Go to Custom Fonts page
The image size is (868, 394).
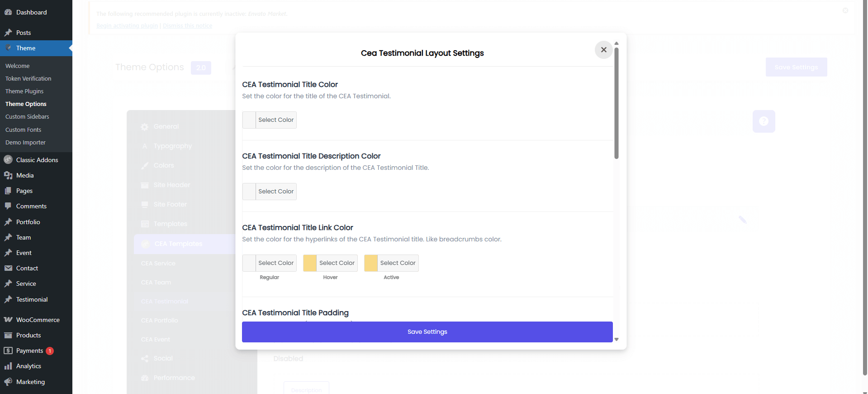pyautogui.click(x=23, y=130)
